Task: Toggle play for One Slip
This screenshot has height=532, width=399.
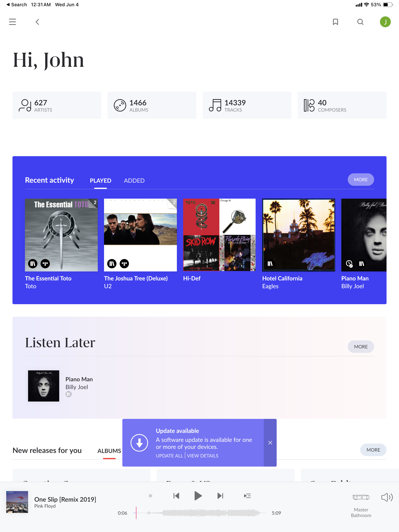Action: (x=198, y=496)
